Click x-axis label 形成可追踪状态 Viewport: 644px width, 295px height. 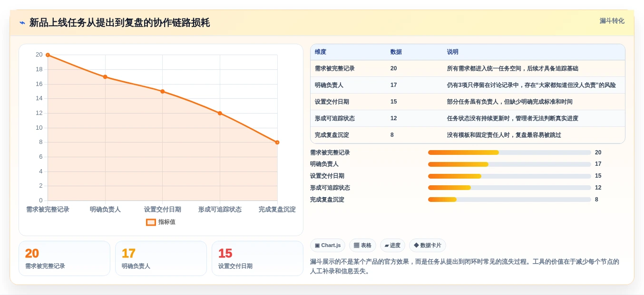(x=220, y=209)
